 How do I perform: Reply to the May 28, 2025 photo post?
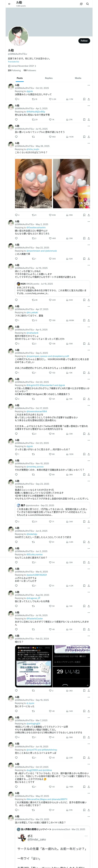click(x=16, y=215)
